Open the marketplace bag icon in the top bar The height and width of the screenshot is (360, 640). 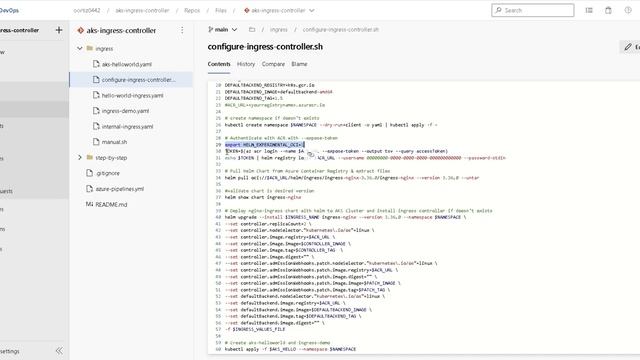608,10
